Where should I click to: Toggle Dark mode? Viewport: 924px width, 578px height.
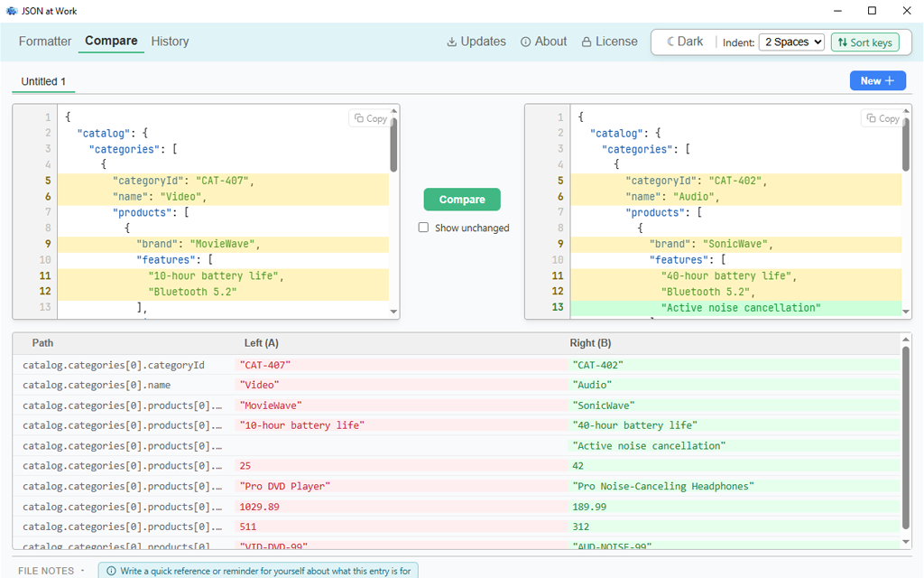(685, 42)
